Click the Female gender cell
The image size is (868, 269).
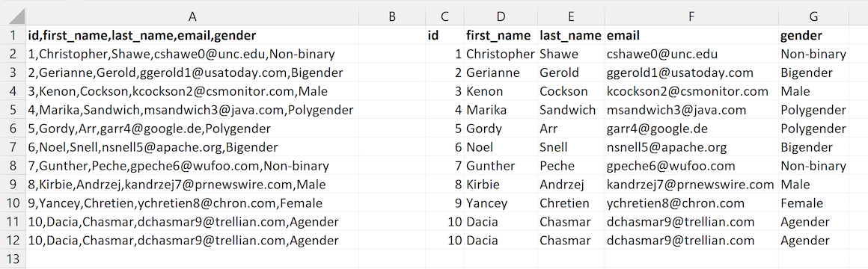coord(813,203)
